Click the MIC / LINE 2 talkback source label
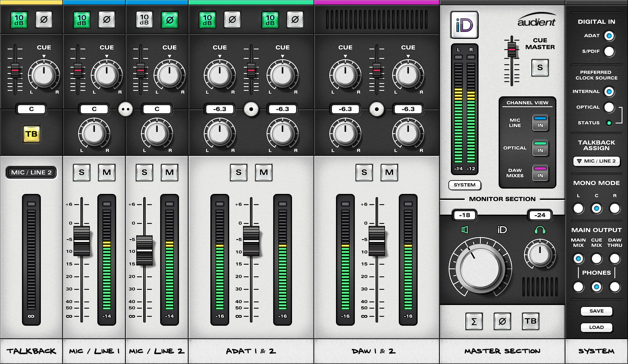The width and height of the screenshot is (628, 364). coord(31,172)
